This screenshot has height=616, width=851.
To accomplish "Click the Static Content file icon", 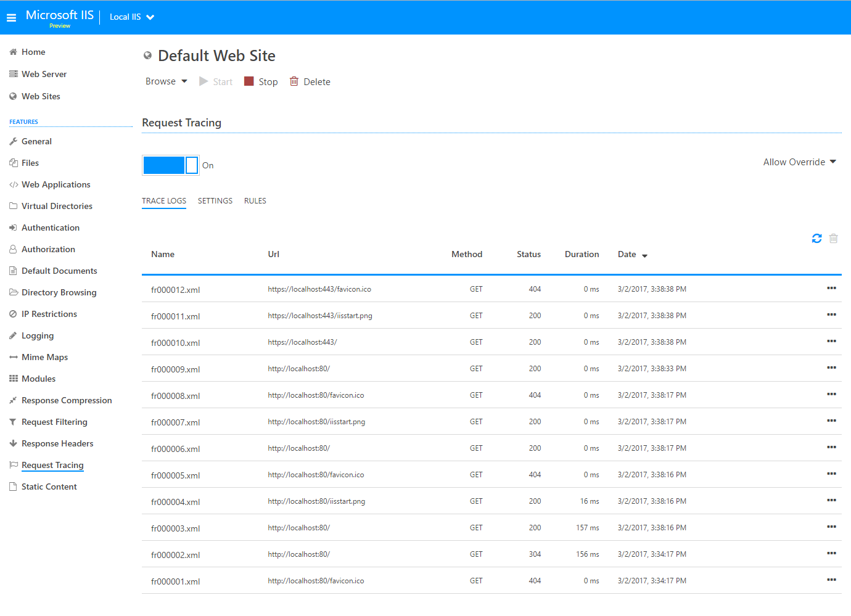I will [13, 487].
